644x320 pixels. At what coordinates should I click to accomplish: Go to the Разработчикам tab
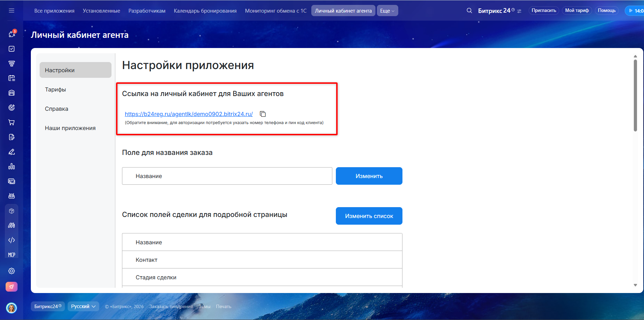147,11
